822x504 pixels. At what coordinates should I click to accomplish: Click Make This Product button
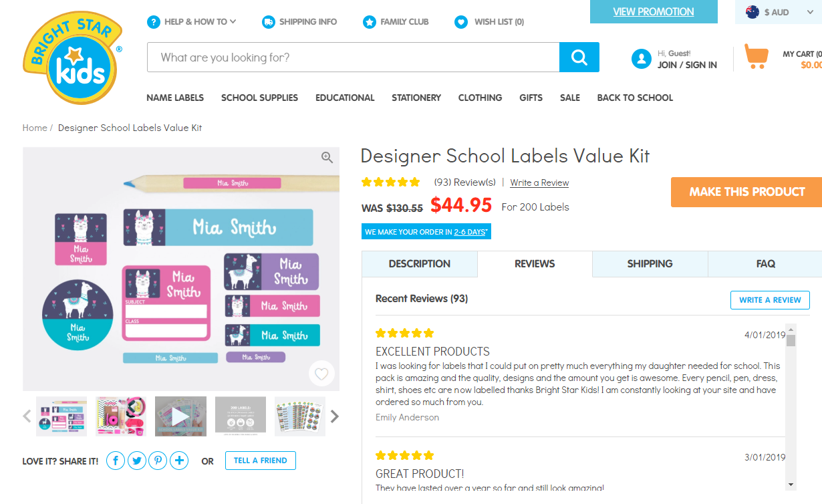coord(746,192)
